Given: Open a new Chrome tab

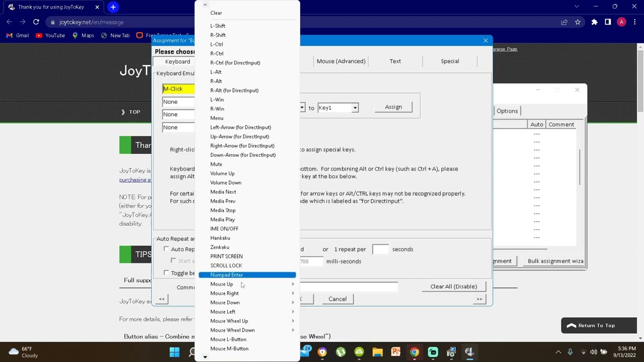Looking at the screenshot, I should pyautogui.click(x=113, y=7).
